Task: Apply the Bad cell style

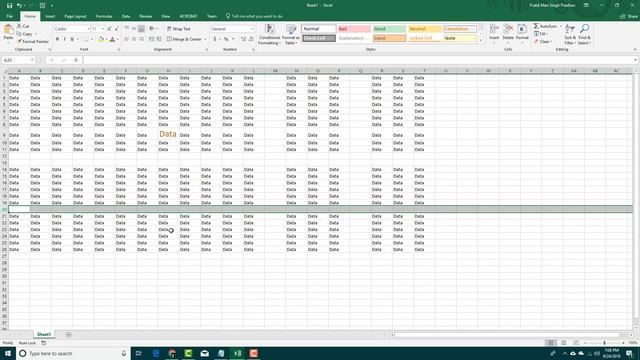Action: [x=354, y=29]
